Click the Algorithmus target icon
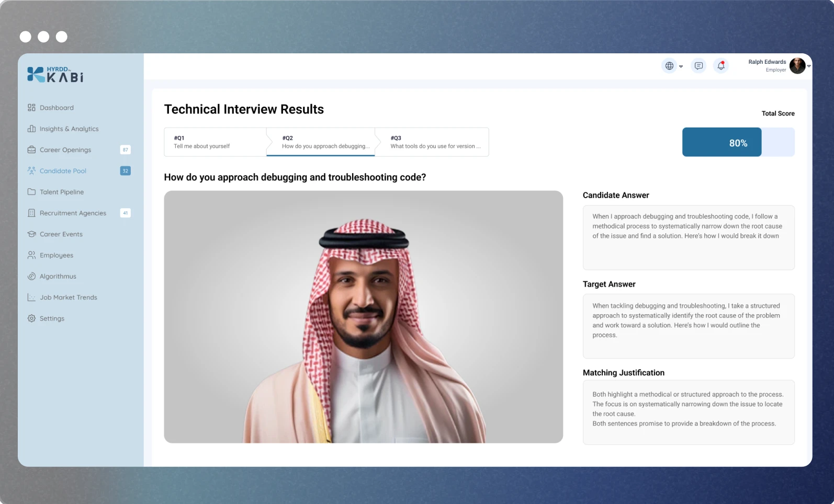Image resolution: width=834 pixels, height=504 pixels. pos(31,276)
